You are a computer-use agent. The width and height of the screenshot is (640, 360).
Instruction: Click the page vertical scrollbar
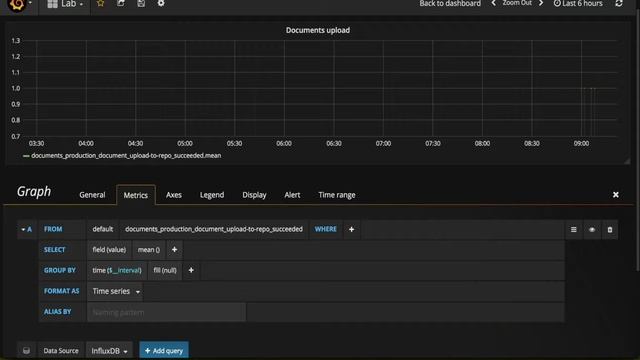(638, 139)
